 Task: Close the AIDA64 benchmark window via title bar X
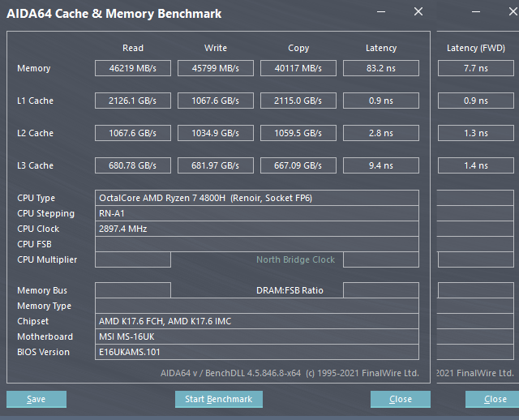(x=418, y=12)
